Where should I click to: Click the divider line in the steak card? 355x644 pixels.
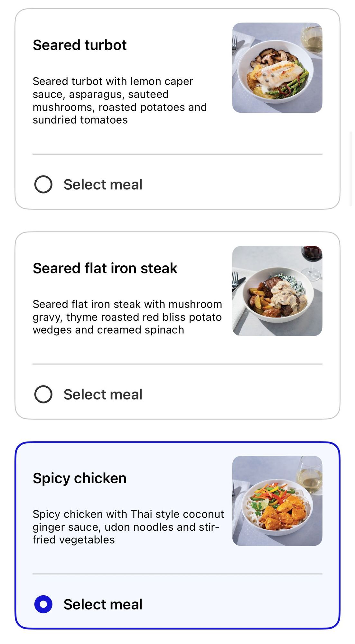coord(177,364)
